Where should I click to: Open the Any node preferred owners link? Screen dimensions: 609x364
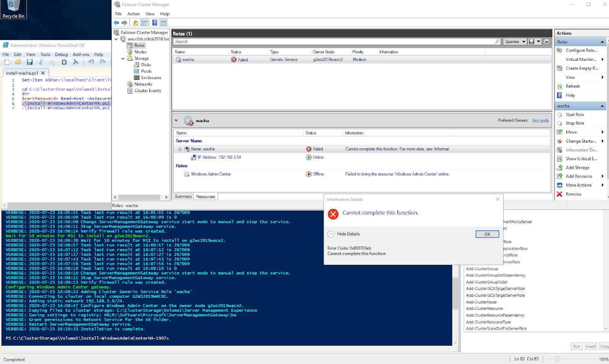click(540, 120)
